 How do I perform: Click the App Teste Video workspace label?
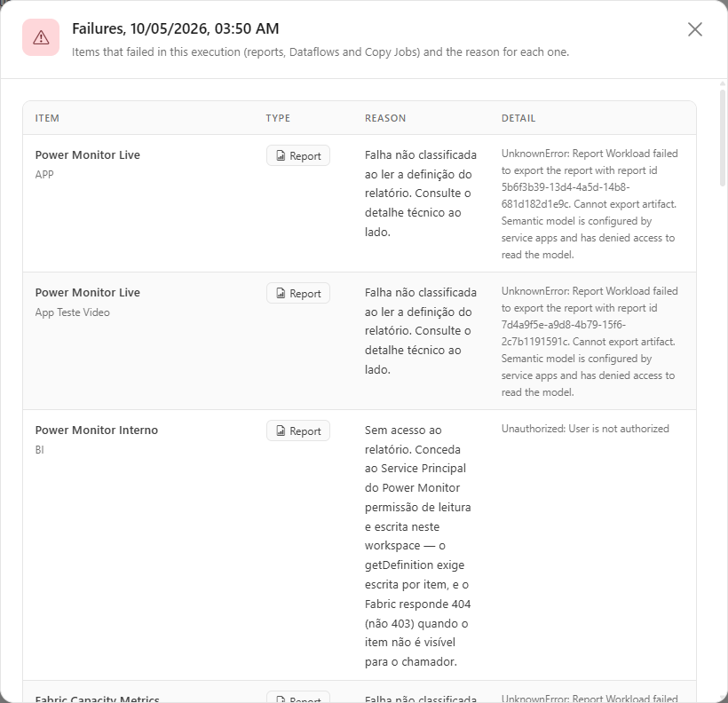(x=73, y=312)
